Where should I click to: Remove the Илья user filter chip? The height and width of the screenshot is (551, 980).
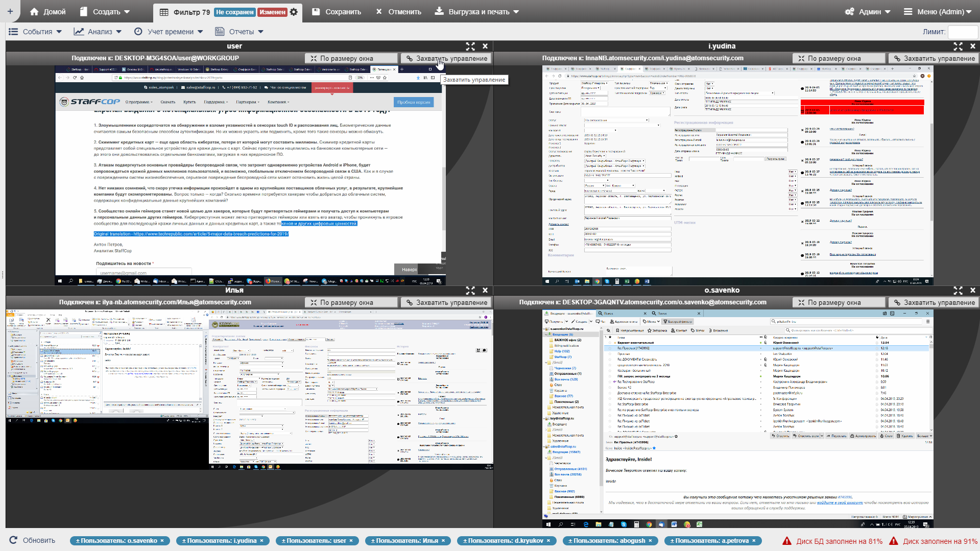443,541
